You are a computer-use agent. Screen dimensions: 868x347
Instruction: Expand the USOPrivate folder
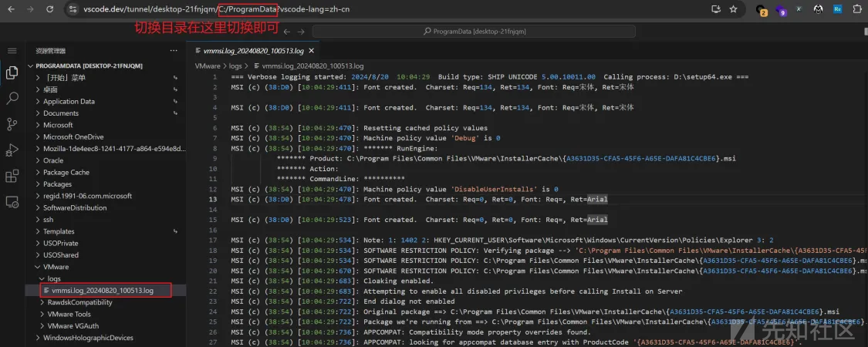click(x=107, y=243)
